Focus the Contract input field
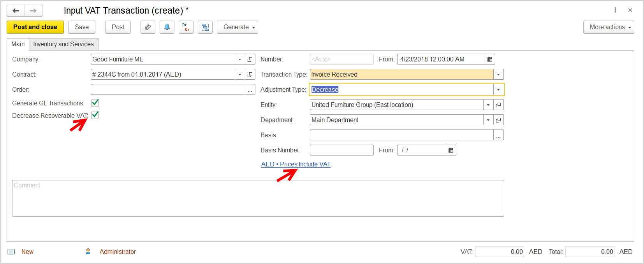Viewport: 644px width, 264px height. point(163,75)
